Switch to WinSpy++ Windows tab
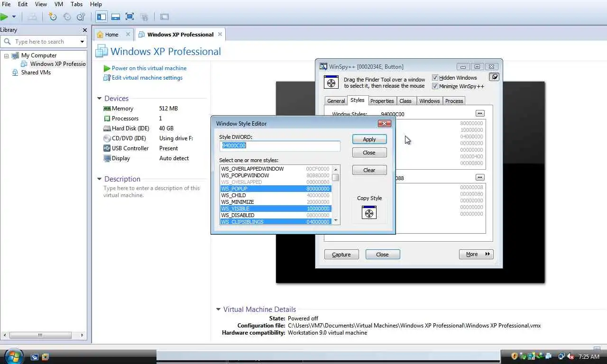 pos(430,101)
